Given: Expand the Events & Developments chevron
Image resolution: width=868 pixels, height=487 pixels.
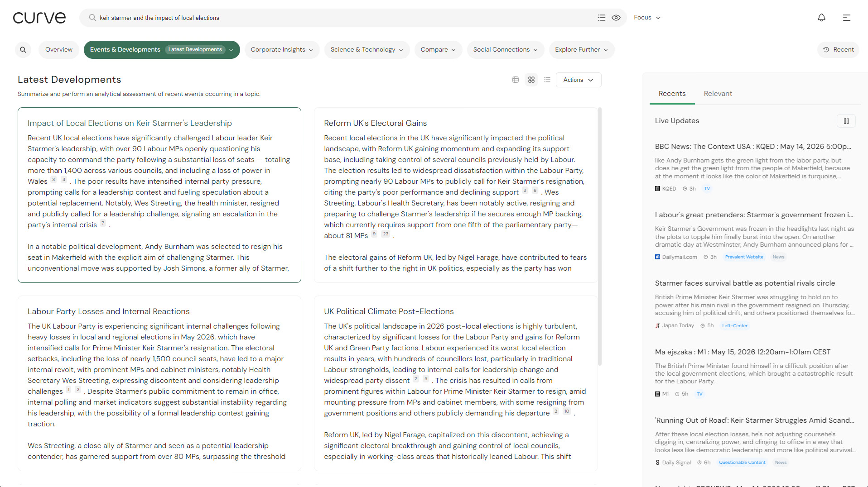Looking at the screenshot, I should pos(231,50).
